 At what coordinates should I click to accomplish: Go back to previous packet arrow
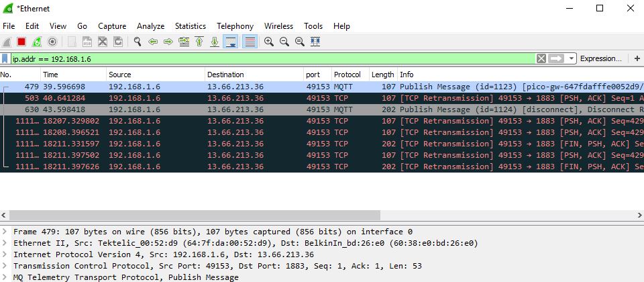click(x=153, y=42)
